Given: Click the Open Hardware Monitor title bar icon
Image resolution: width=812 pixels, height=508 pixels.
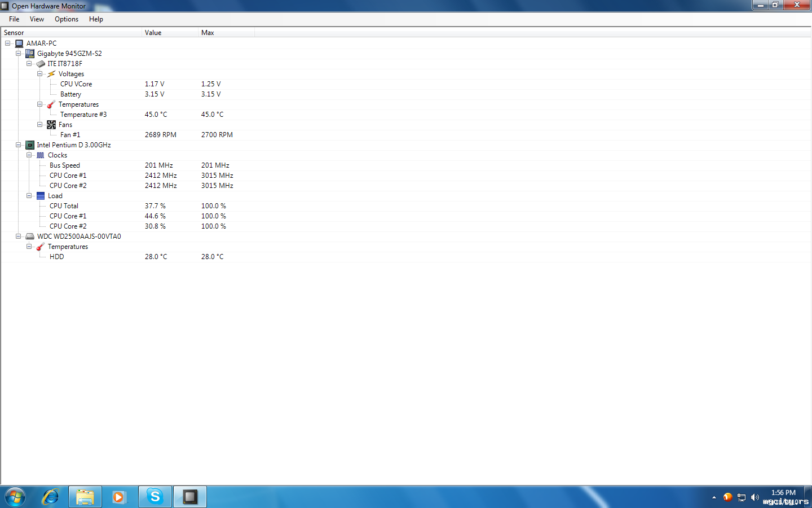Looking at the screenshot, I should click(5, 6).
